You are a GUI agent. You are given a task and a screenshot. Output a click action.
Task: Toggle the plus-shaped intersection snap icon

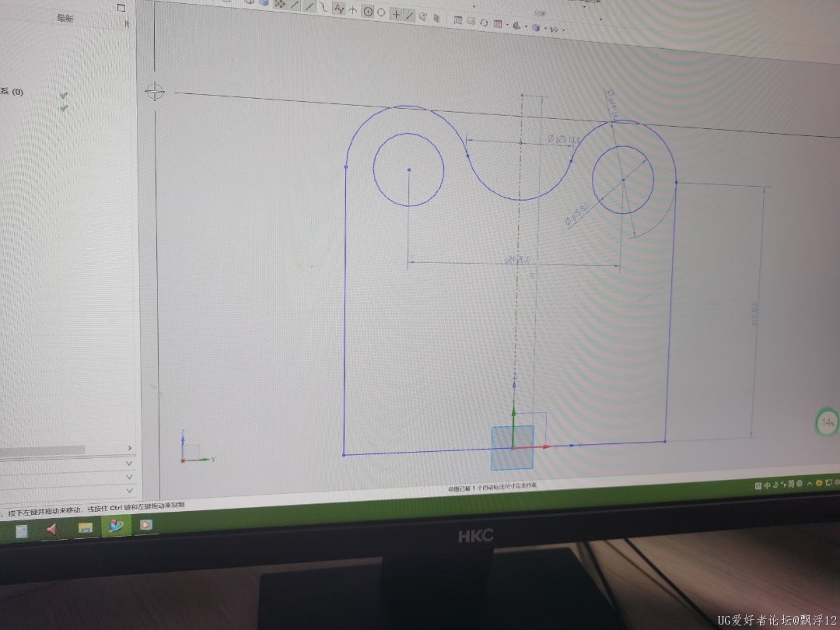[x=396, y=15]
